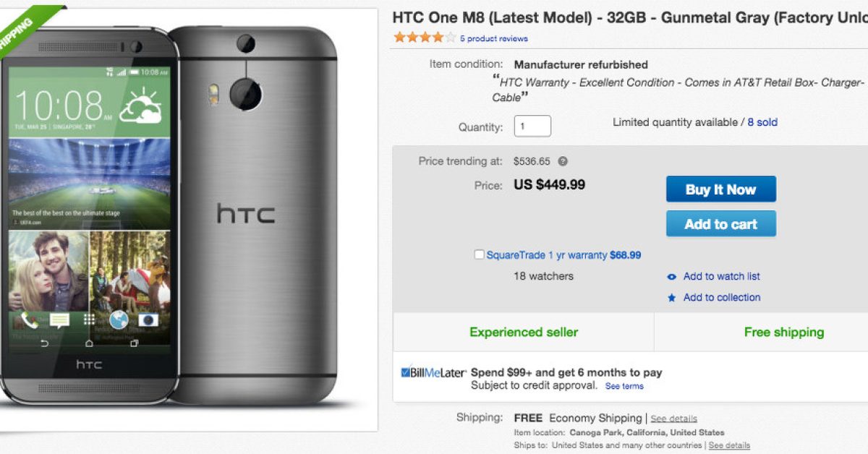The height and width of the screenshot is (454, 868).
Task: Open See details next to the Ships to countries
Action: point(729,445)
